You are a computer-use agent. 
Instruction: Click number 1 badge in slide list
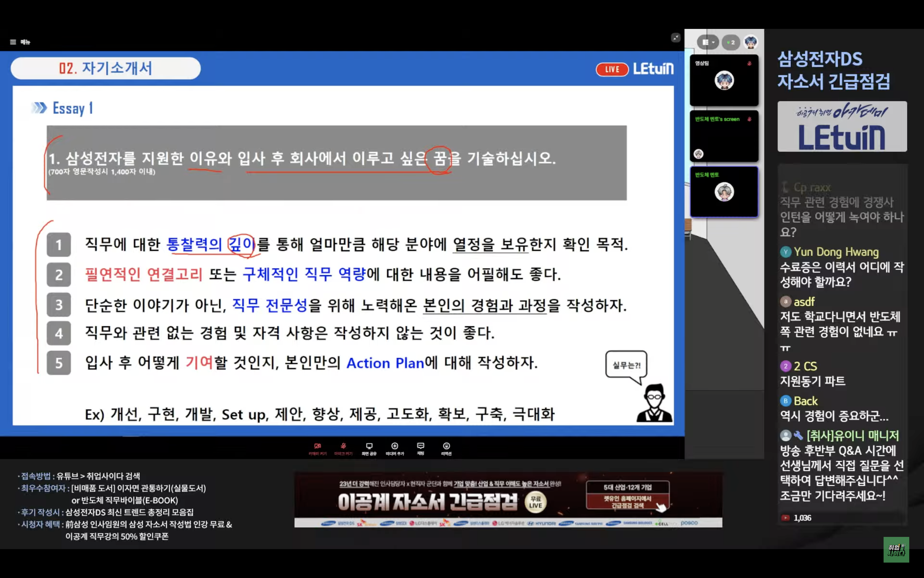[x=59, y=245]
